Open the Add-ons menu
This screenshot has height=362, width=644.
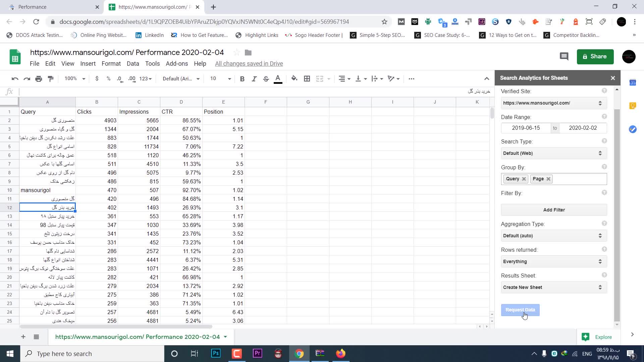[x=177, y=64]
